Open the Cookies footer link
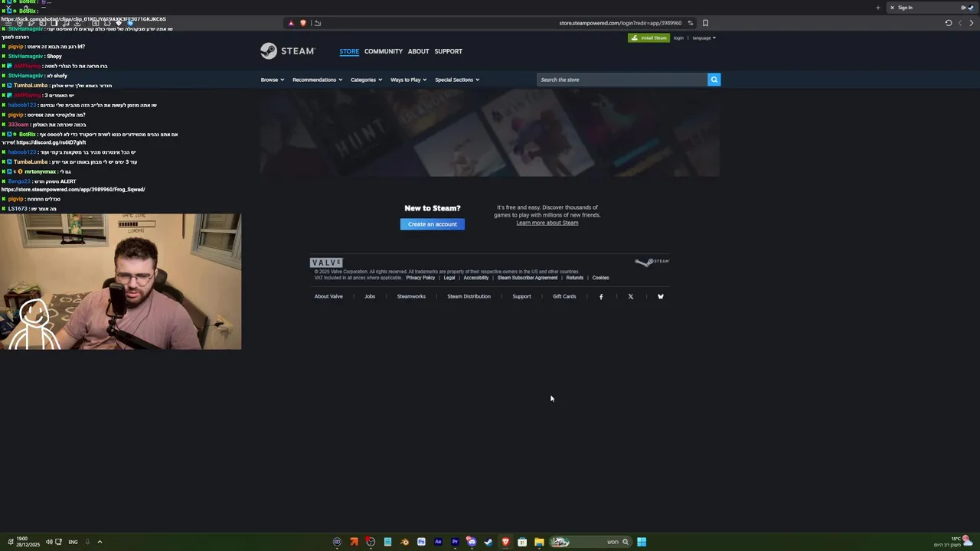The height and width of the screenshot is (551, 980). tap(600, 278)
